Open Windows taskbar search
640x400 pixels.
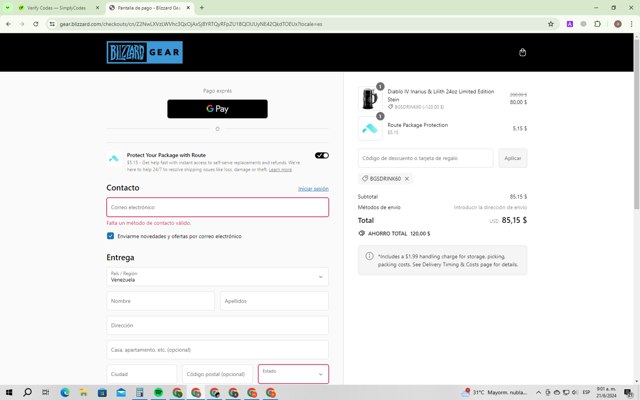coord(27,393)
